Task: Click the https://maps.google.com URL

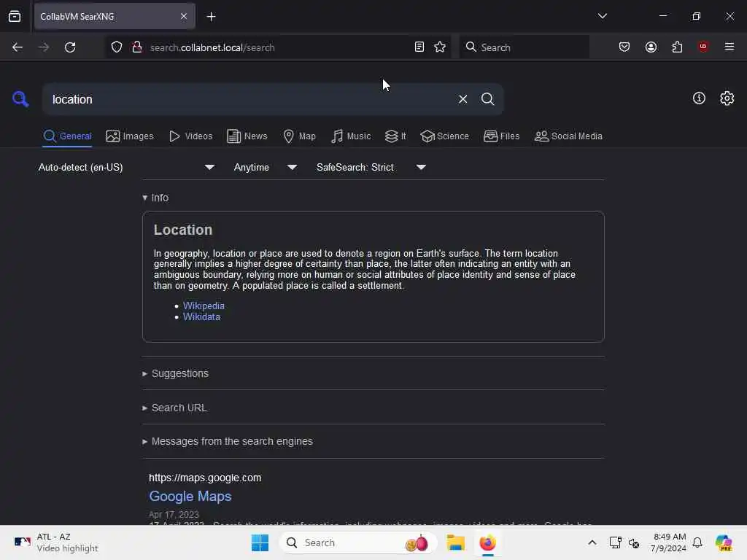Action: tap(205, 478)
